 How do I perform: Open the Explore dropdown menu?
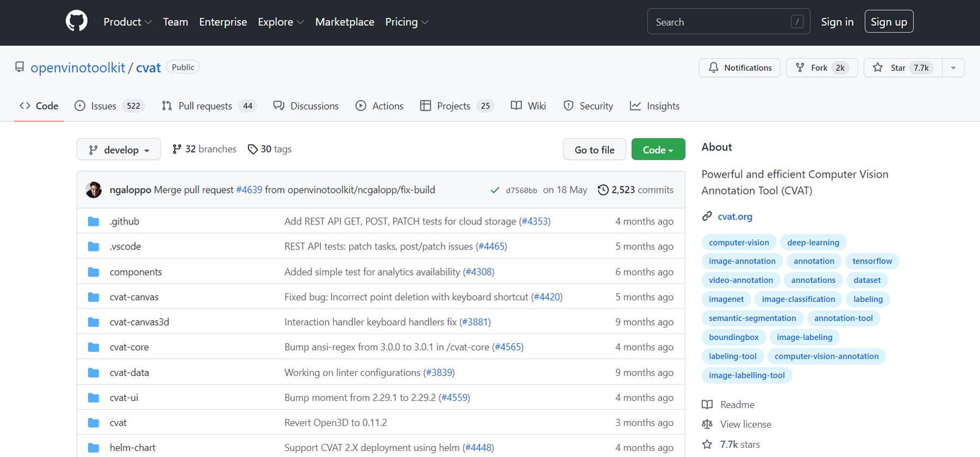coord(281,22)
